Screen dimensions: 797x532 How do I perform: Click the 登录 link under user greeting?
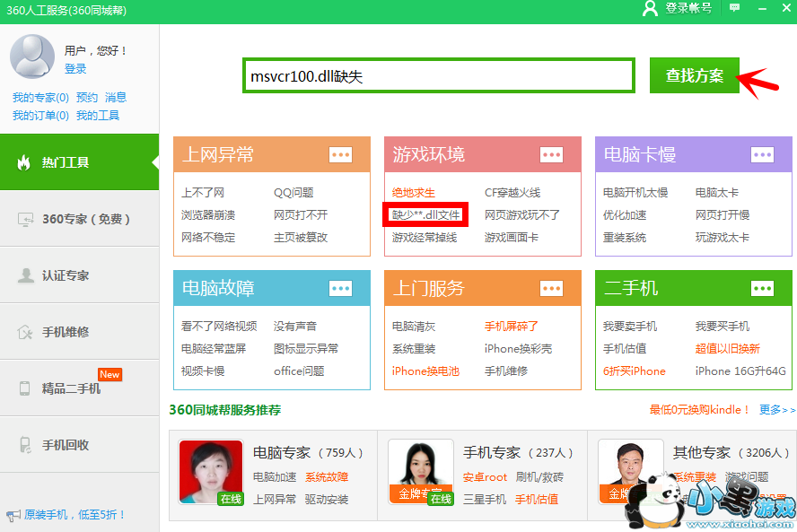click(75, 69)
